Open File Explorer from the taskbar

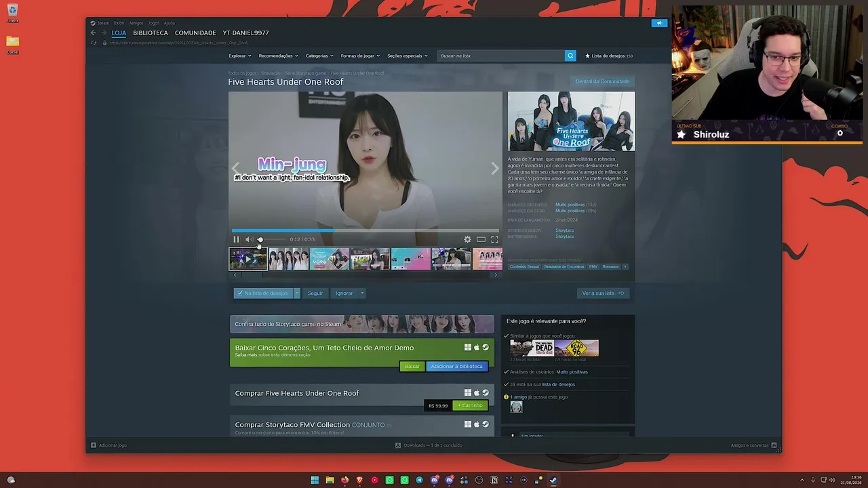point(330,480)
